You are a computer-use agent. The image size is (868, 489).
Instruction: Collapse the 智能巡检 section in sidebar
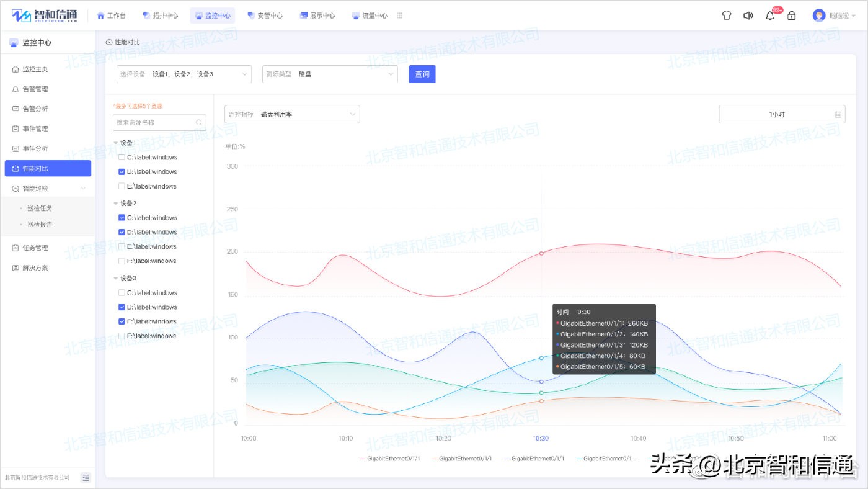(x=84, y=187)
